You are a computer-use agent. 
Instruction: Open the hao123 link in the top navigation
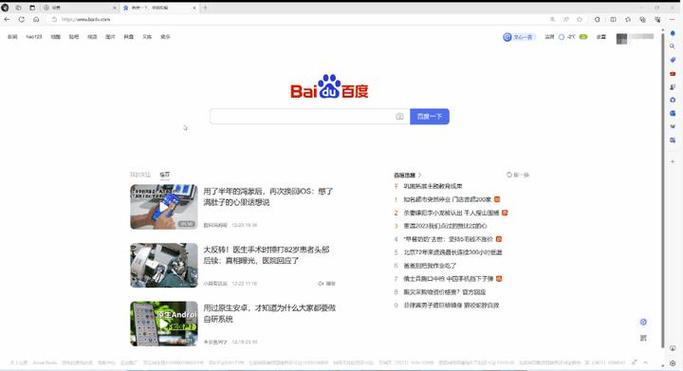click(x=34, y=37)
